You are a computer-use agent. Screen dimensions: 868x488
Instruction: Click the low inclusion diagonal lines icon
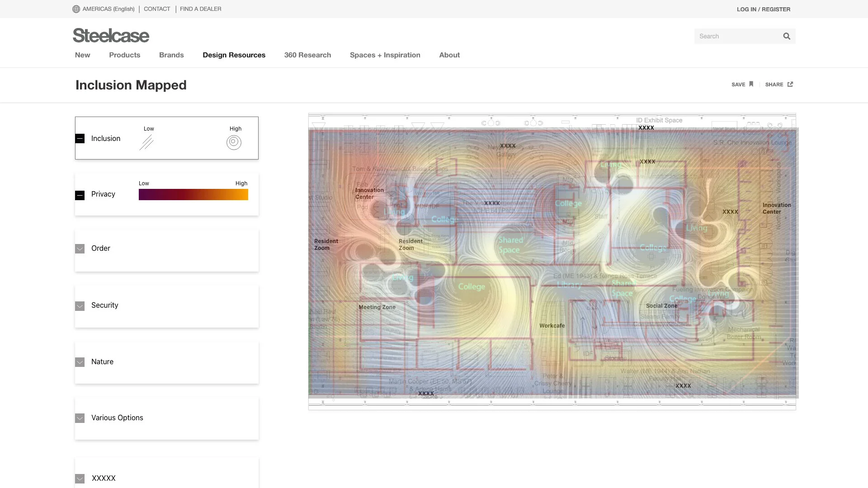coord(146,142)
